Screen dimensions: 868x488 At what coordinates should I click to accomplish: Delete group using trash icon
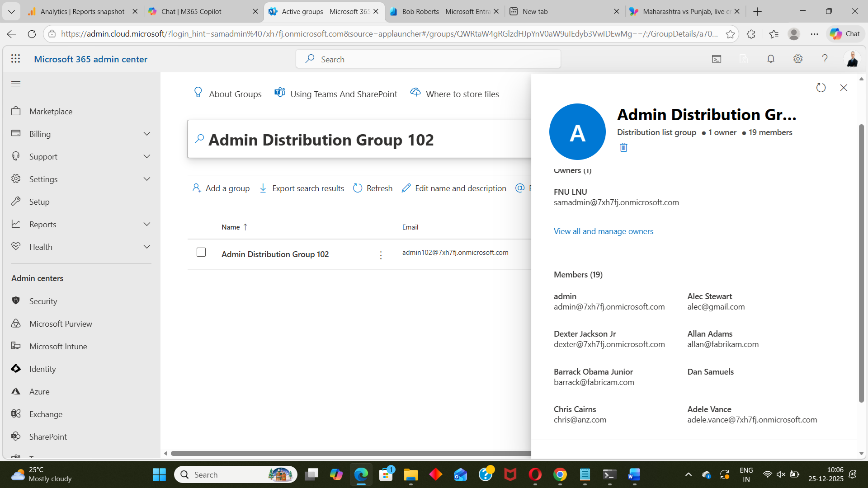coord(623,147)
